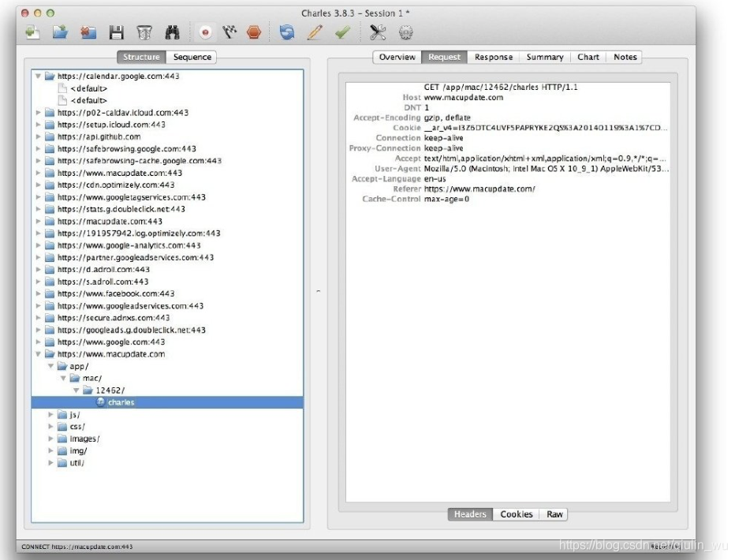Select the first <default> entry

pyautogui.click(x=167, y=88)
